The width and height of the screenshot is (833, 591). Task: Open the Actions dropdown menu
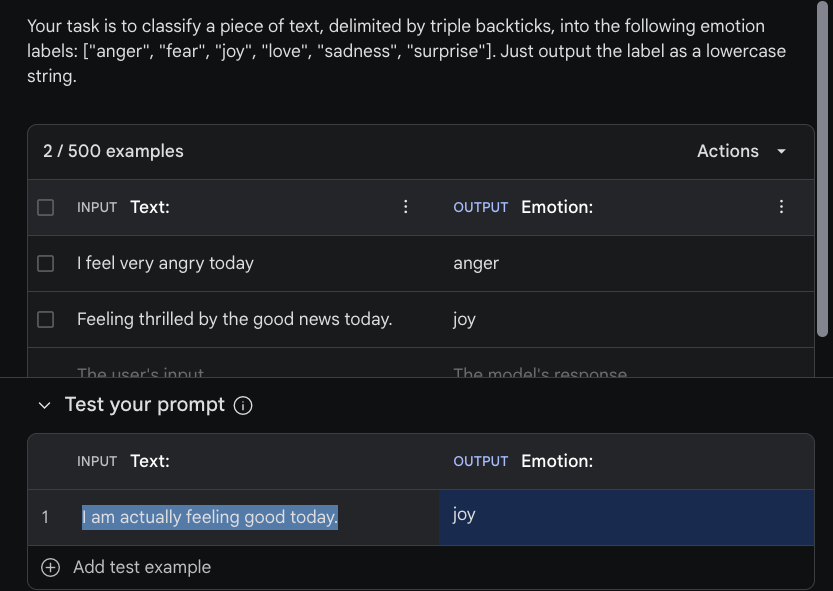click(x=727, y=151)
